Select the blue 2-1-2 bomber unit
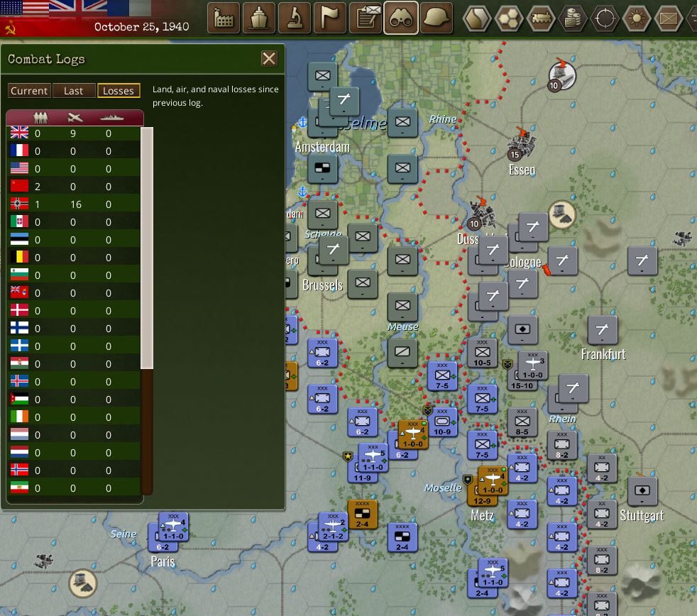Viewport: 697px width, 616px height. pos(333,527)
